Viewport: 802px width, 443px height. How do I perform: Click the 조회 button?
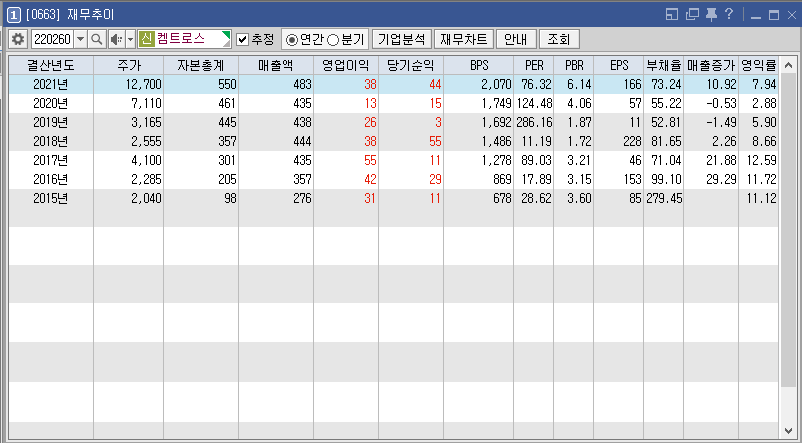click(x=559, y=39)
